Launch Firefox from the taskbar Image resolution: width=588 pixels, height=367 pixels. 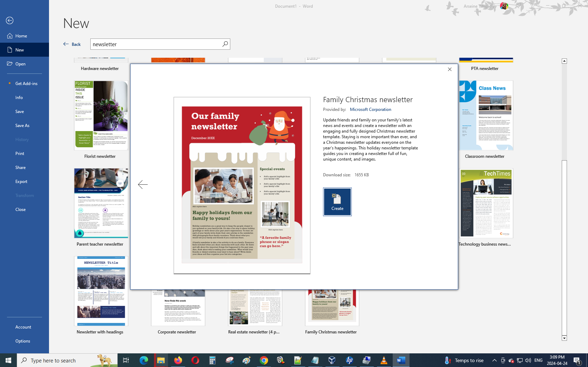(178, 360)
